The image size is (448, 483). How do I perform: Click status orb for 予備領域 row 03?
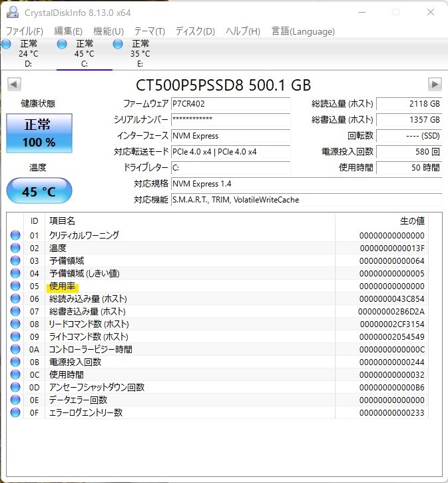tap(15, 260)
